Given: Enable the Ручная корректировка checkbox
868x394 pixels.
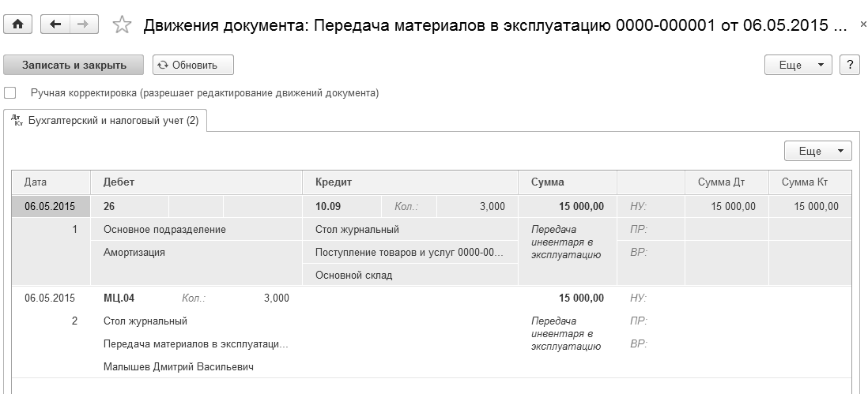Looking at the screenshot, I should pos(10,92).
